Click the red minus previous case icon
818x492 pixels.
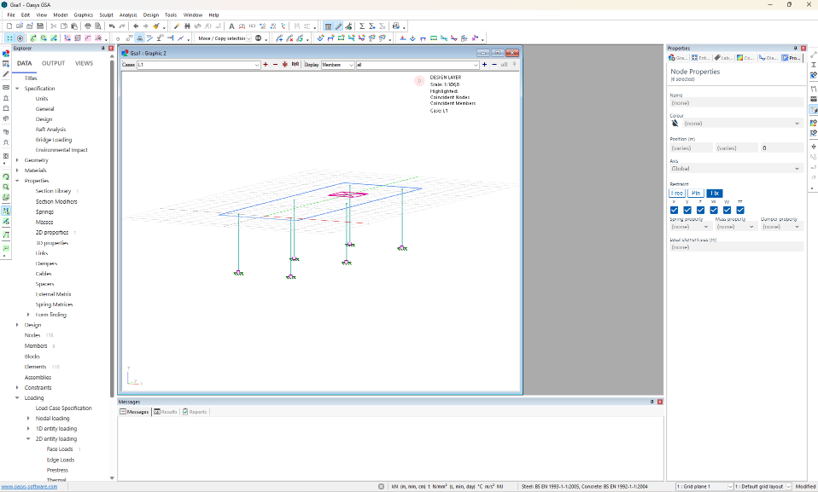(275, 65)
